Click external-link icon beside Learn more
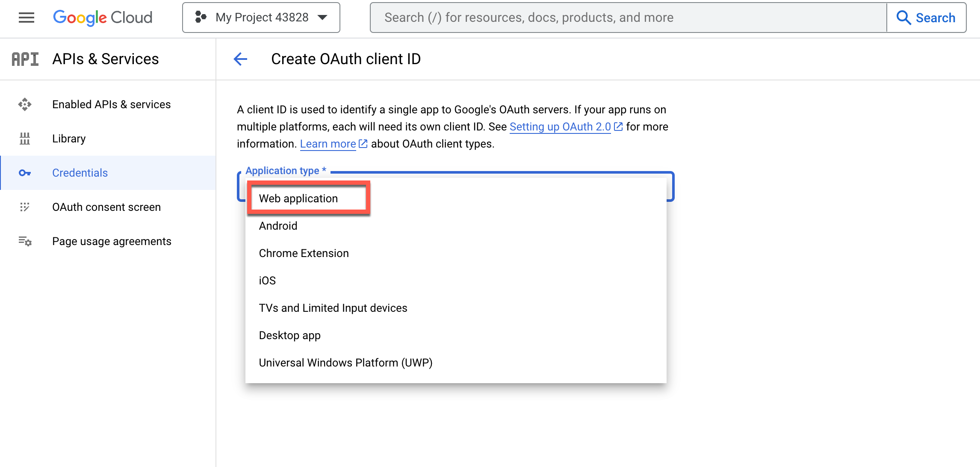The height and width of the screenshot is (467, 980). coord(363,144)
